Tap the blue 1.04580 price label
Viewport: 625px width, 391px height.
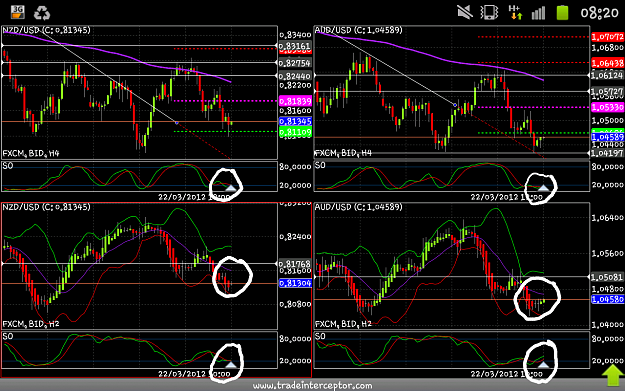607,299
